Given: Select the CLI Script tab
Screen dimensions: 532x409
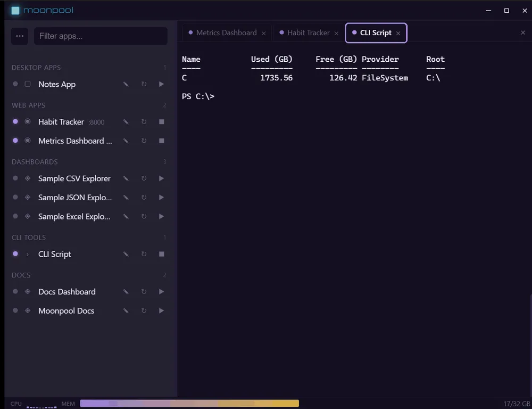Looking at the screenshot, I should point(376,32).
